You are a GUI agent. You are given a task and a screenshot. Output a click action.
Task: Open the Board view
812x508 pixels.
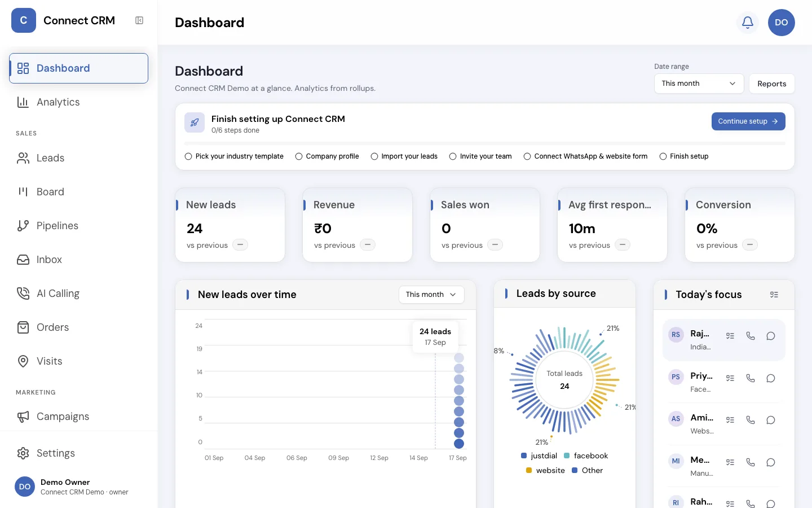click(x=79, y=192)
